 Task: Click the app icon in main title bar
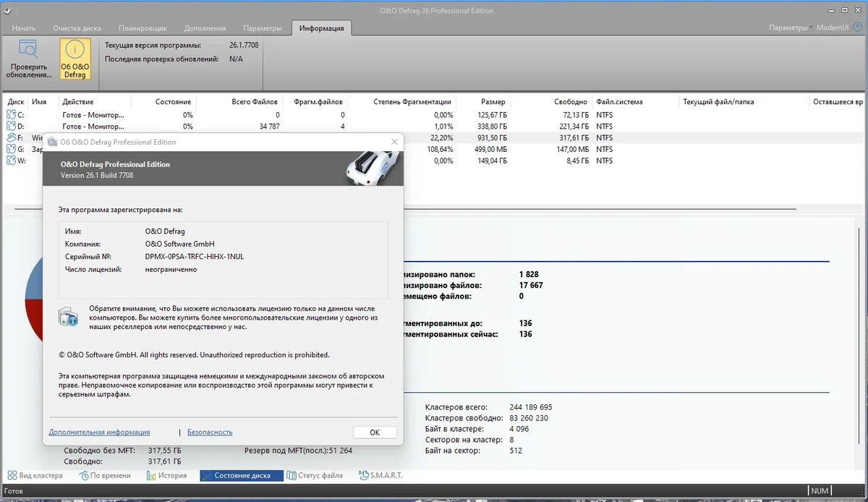point(7,10)
